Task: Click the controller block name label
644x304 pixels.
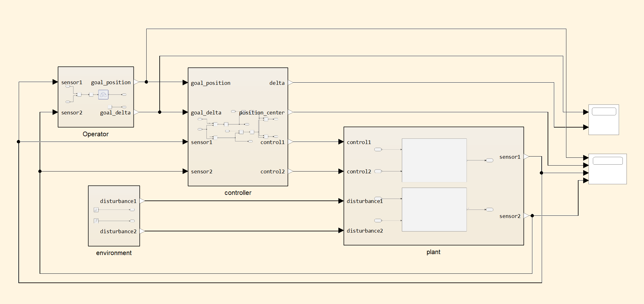Action: point(238,193)
